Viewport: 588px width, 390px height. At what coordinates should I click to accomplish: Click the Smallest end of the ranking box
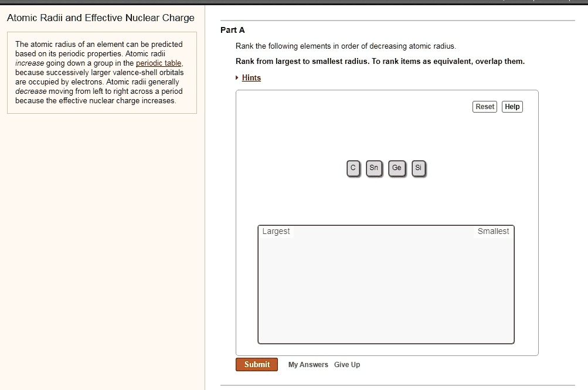coord(493,231)
